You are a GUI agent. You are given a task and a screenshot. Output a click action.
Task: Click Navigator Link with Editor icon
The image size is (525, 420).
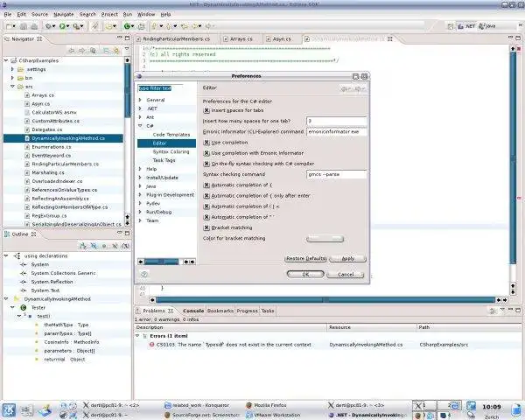(x=116, y=51)
